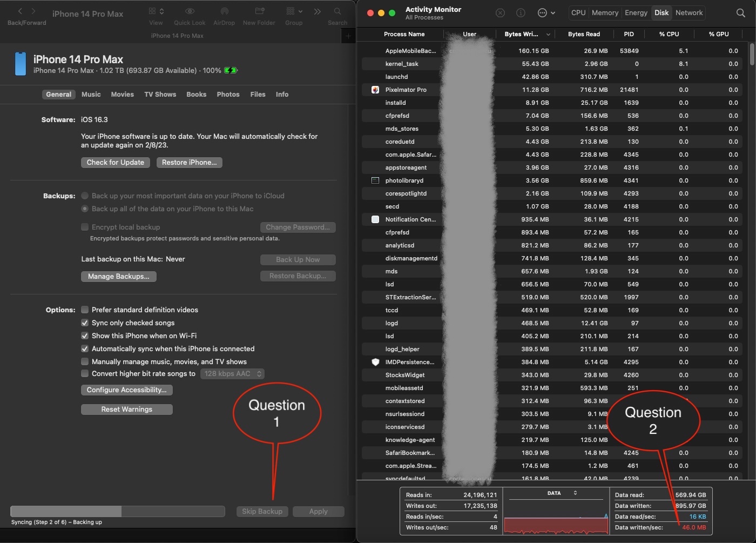This screenshot has width=756, height=543.
Task: Uncheck Show this iPhone when on Wi-Fi
Action: pyautogui.click(x=85, y=336)
